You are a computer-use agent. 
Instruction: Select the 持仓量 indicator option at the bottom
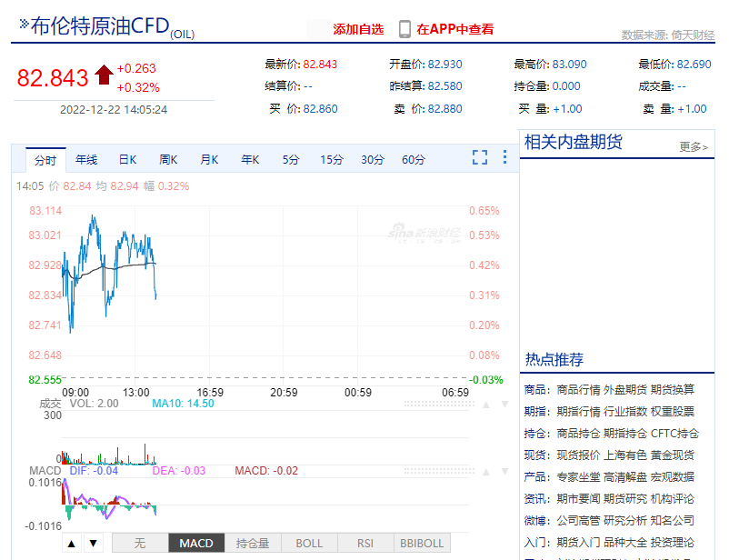coord(253,542)
